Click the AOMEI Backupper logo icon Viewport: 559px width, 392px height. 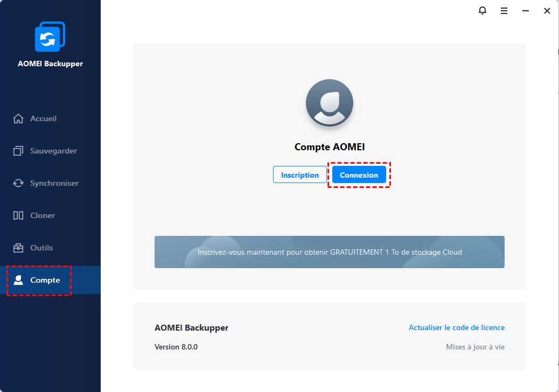coord(50,37)
